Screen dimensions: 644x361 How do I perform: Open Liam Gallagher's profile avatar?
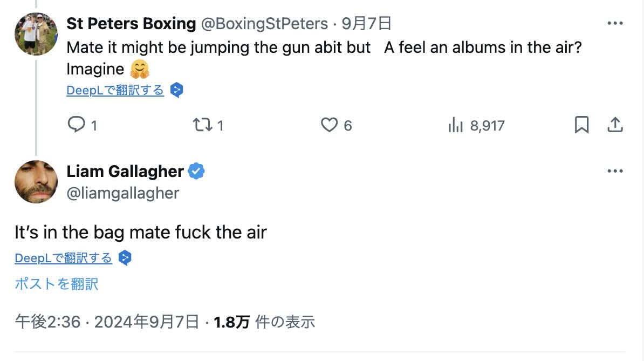tap(36, 182)
